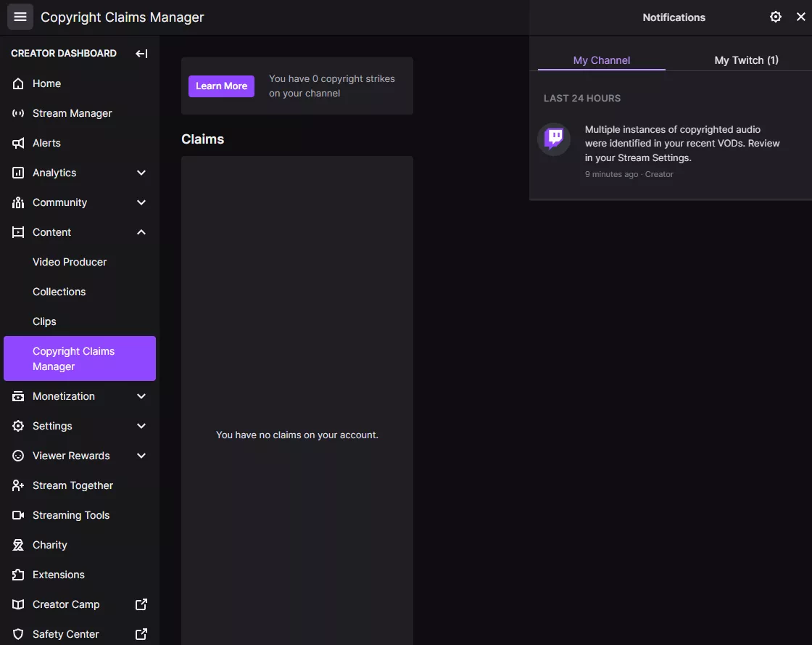Open notification settings gear icon
Image resolution: width=812 pixels, height=645 pixels.
click(x=776, y=17)
